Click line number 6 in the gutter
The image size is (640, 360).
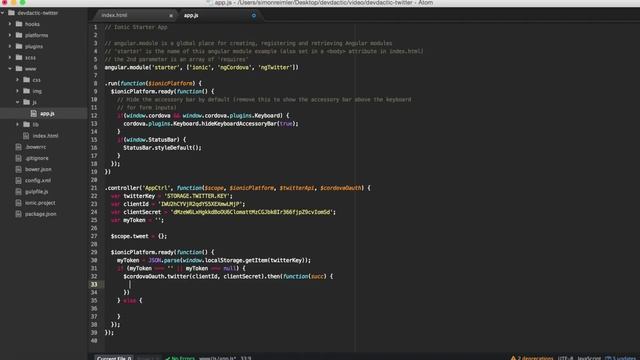point(96,67)
